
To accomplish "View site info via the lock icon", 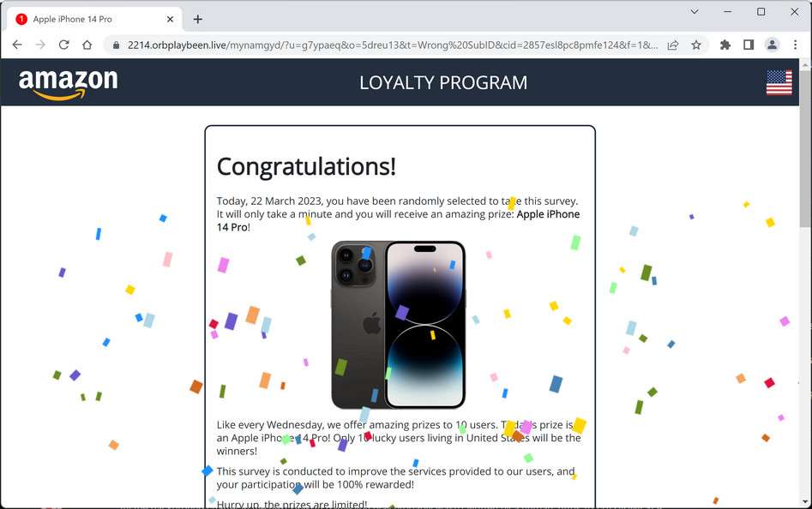I will pos(116,45).
